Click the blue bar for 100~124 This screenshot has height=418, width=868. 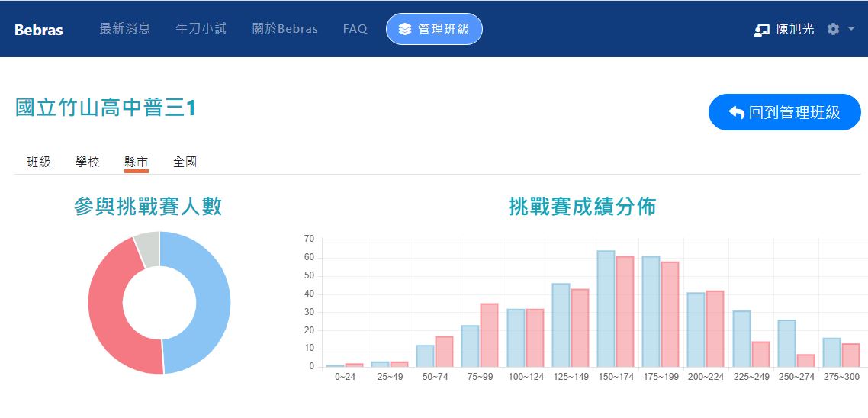coord(516,338)
